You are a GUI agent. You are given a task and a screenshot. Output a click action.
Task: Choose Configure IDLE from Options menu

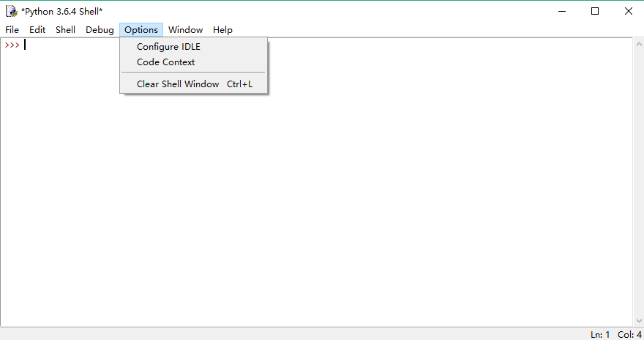(x=193, y=46)
